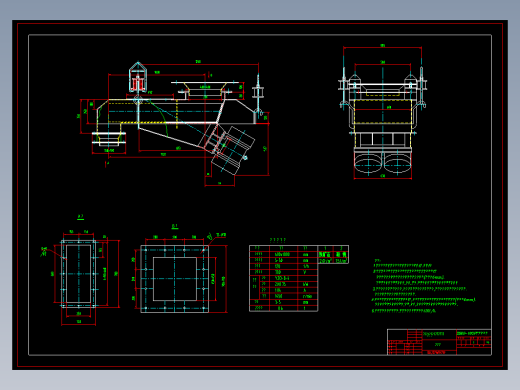Click the small two-row table attached to parameters table

[x=334, y=255]
